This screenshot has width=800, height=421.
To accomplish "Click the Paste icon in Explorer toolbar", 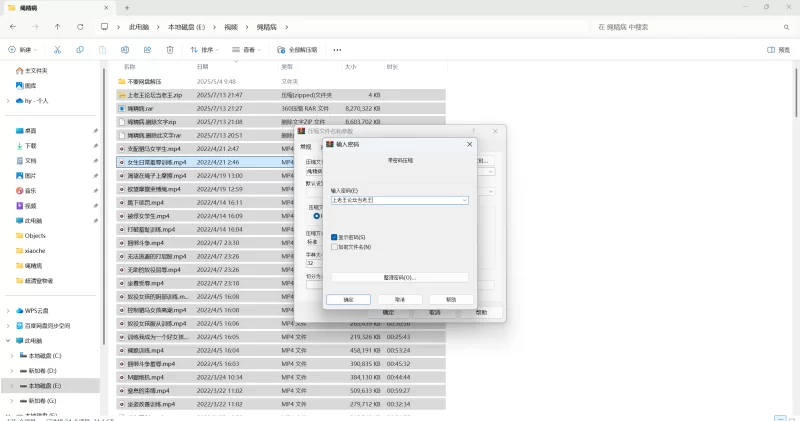I will (103, 50).
